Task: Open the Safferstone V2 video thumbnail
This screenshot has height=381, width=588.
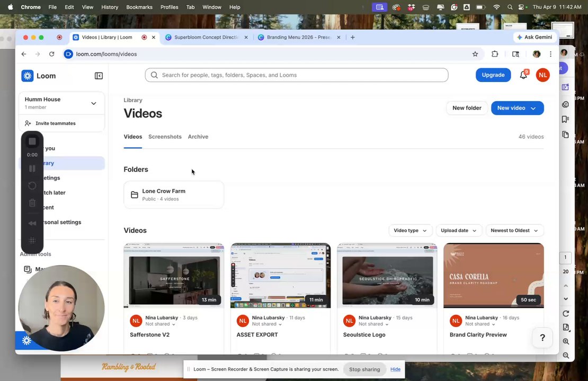Action: pyautogui.click(x=174, y=276)
